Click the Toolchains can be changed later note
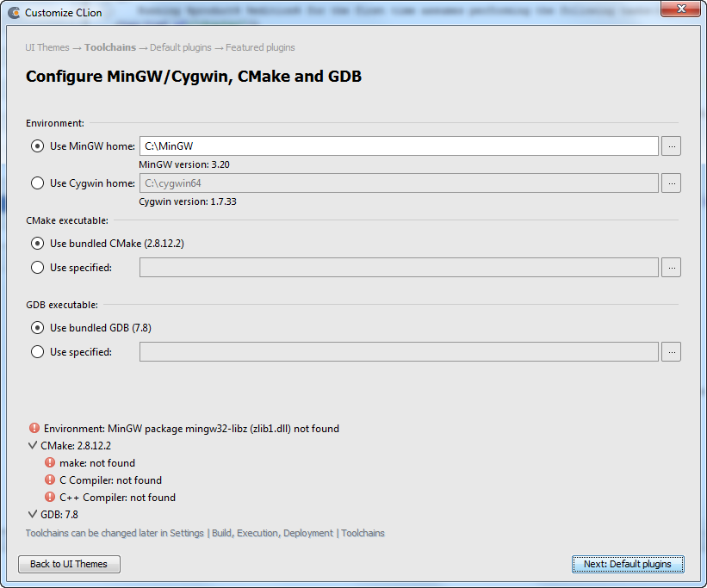The width and height of the screenshot is (707, 588). tap(205, 533)
